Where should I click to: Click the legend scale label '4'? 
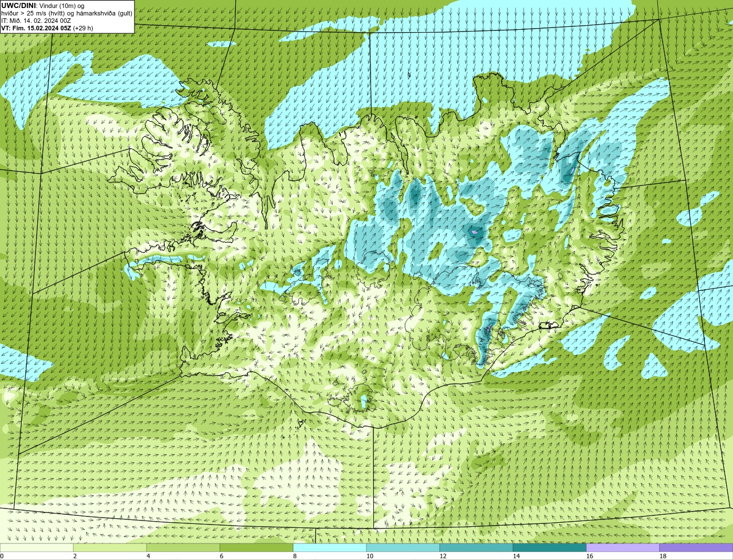[x=148, y=556]
